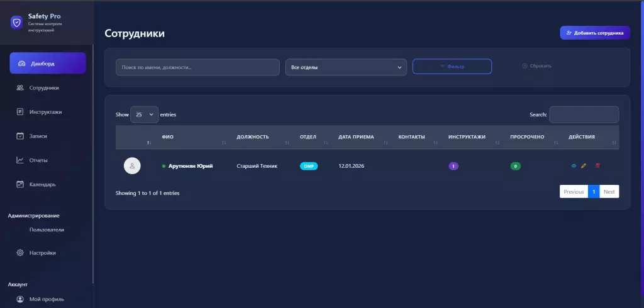
Task: Open Мой профиль in the account section
Action: coord(46,299)
